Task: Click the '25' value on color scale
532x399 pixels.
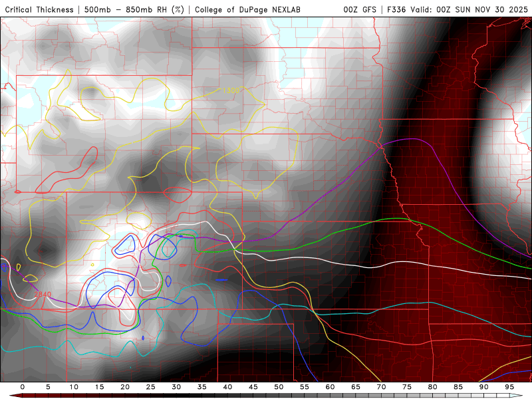Action: pyautogui.click(x=151, y=387)
